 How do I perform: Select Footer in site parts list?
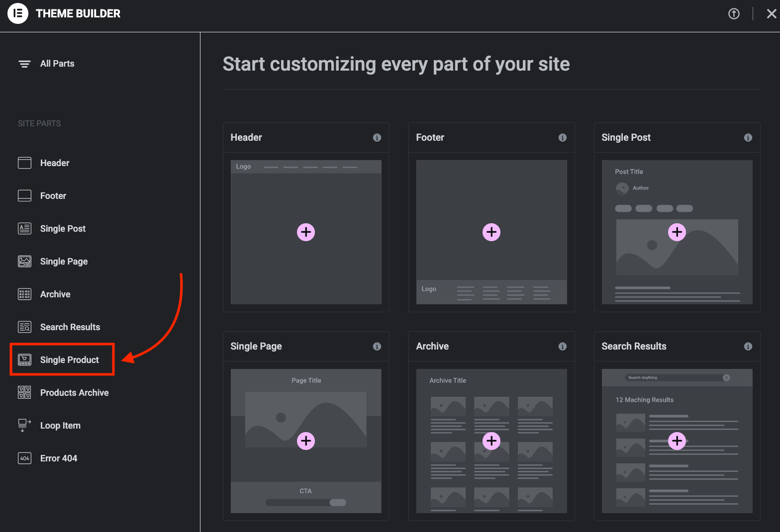click(x=53, y=196)
